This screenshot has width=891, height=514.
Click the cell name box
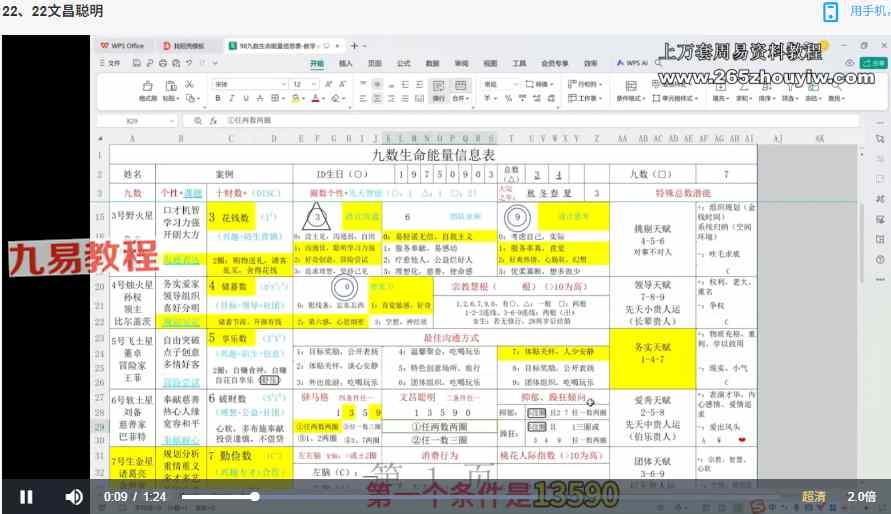pos(140,120)
